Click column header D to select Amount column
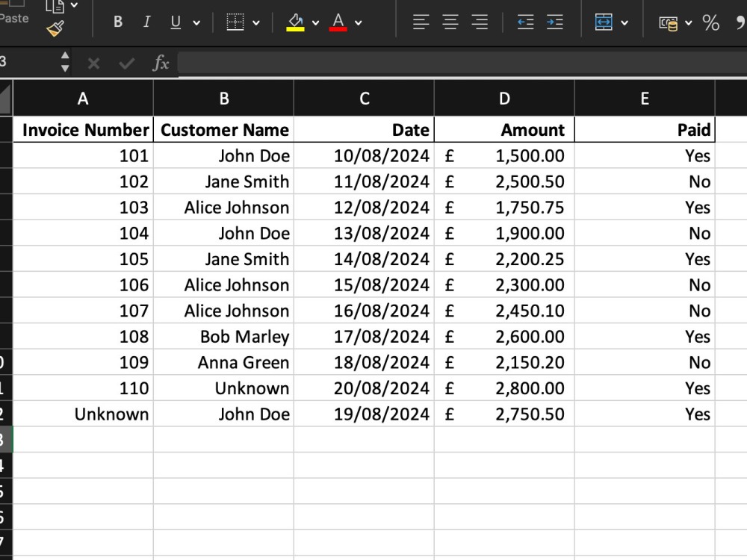This screenshot has height=560, width=747. coord(504,98)
